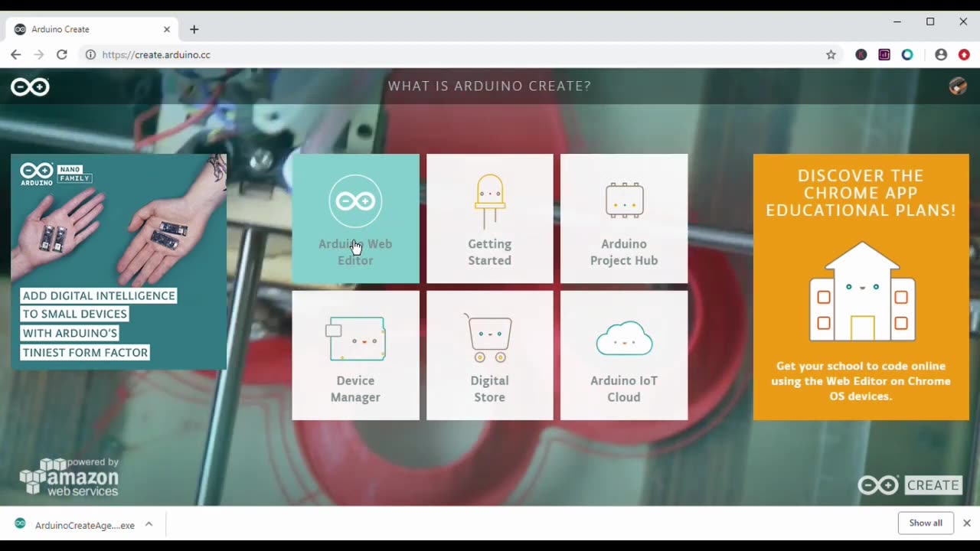This screenshot has width=980, height=551.
Task: Open the Getting Started LED tile
Action: click(489, 218)
